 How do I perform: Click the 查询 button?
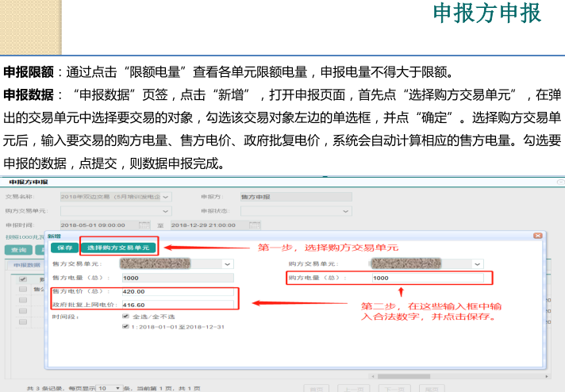coord(17,250)
